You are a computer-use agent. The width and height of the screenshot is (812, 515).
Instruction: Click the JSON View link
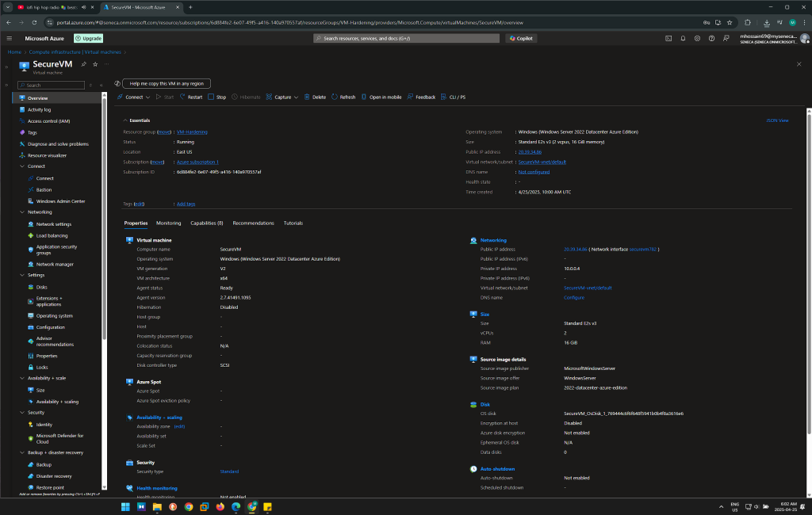click(x=777, y=120)
